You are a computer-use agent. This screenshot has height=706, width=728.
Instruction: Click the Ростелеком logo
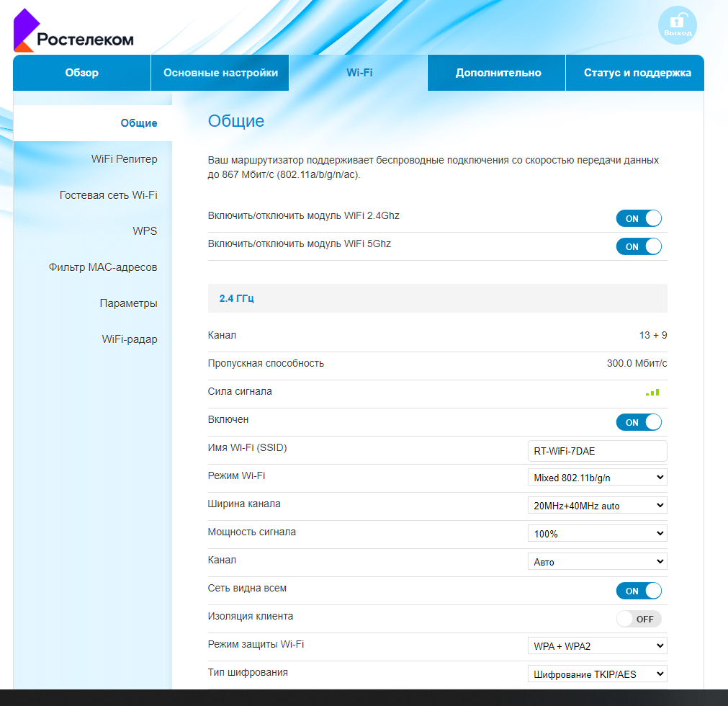click(74, 31)
